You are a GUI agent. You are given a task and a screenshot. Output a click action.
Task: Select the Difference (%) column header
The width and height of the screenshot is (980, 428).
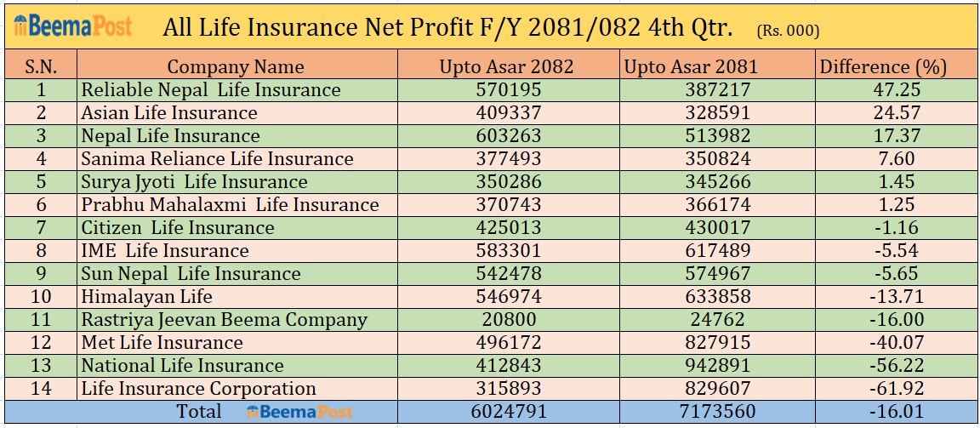882,66
